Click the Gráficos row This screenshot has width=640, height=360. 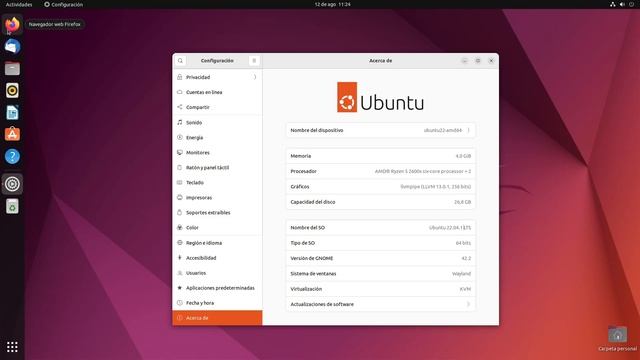tap(380, 187)
